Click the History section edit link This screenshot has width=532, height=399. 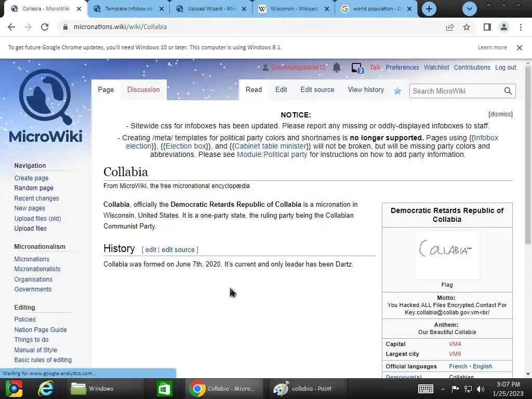pos(151,250)
